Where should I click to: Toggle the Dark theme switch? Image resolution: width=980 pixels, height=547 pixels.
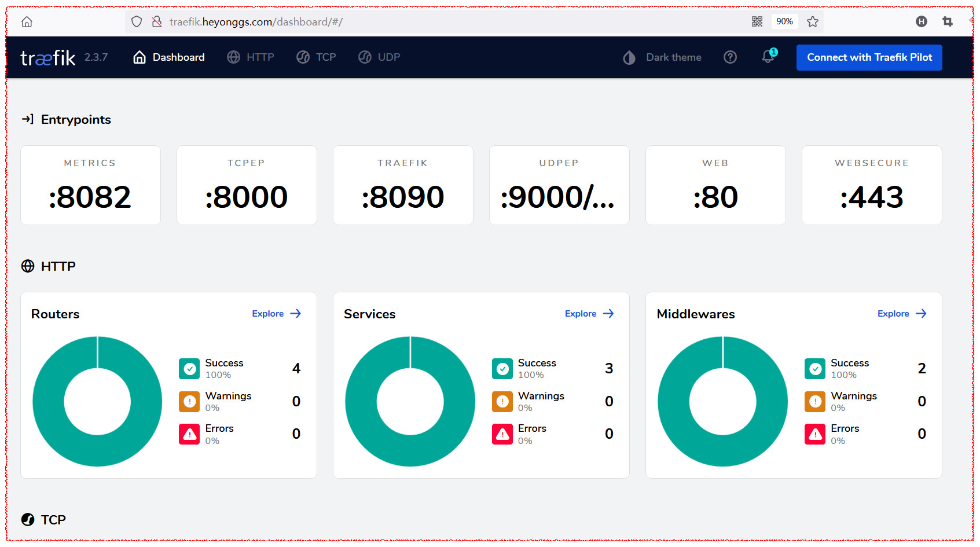tap(662, 57)
